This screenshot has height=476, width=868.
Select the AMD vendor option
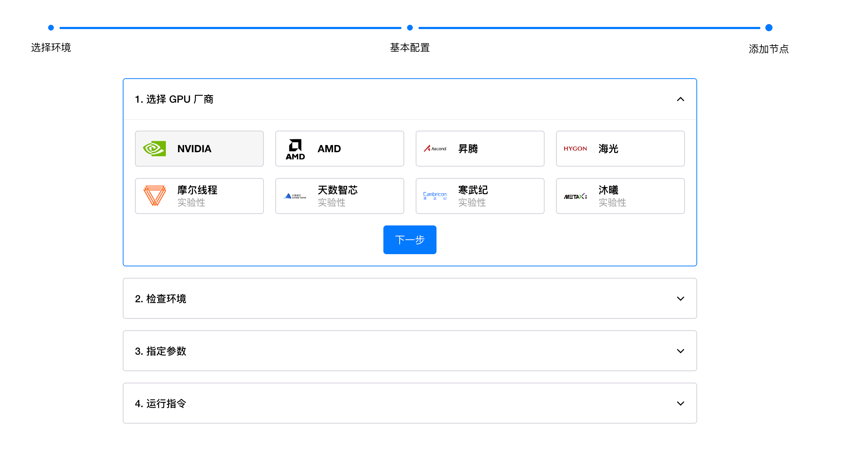click(x=339, y=149)
